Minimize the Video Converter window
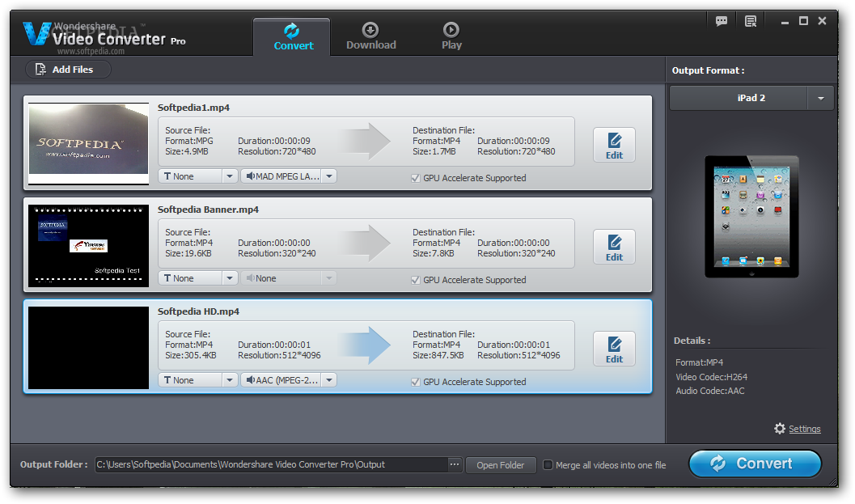Screen dimensions: 855x504 pyautogui.click(x=785, y=22)
